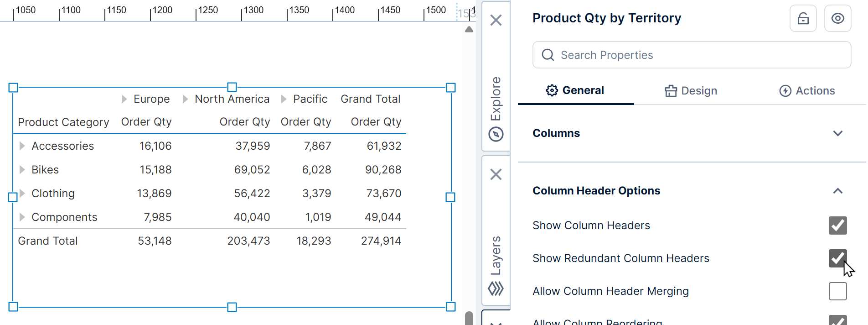Expand the Columns section
868x325 pixels.
[x=837, y=133]
